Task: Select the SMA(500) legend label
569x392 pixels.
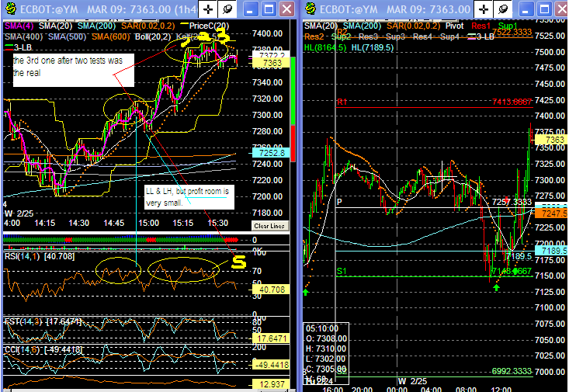Action: 67,36
